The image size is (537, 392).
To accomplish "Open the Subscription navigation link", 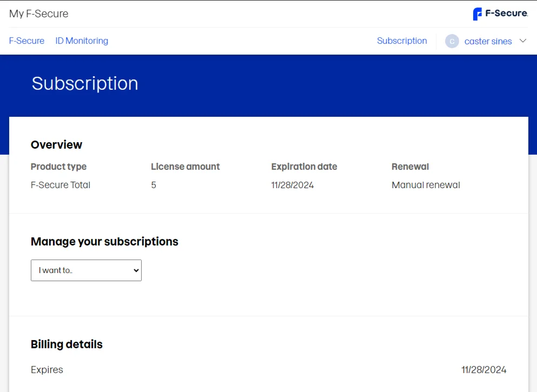I will [402, 41].
